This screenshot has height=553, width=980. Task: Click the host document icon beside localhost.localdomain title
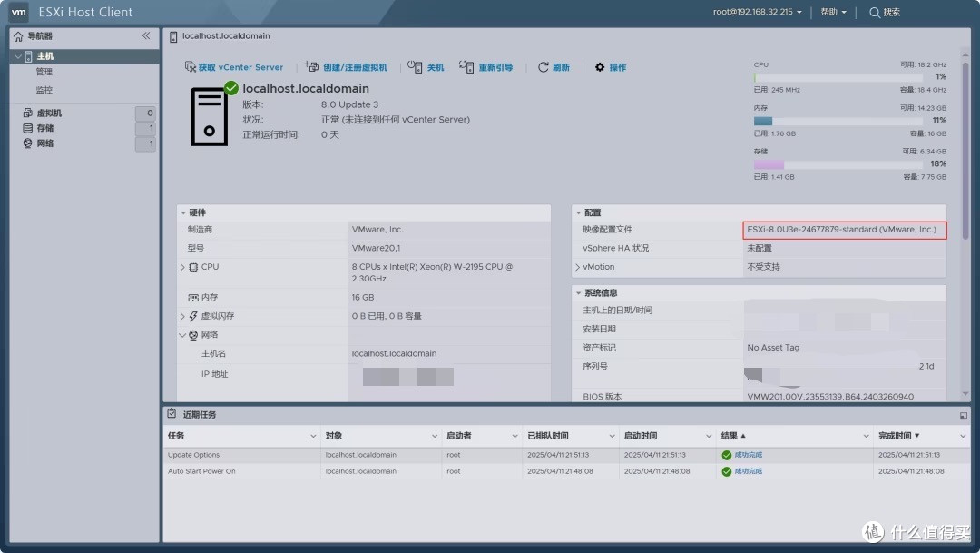(173, 37)
